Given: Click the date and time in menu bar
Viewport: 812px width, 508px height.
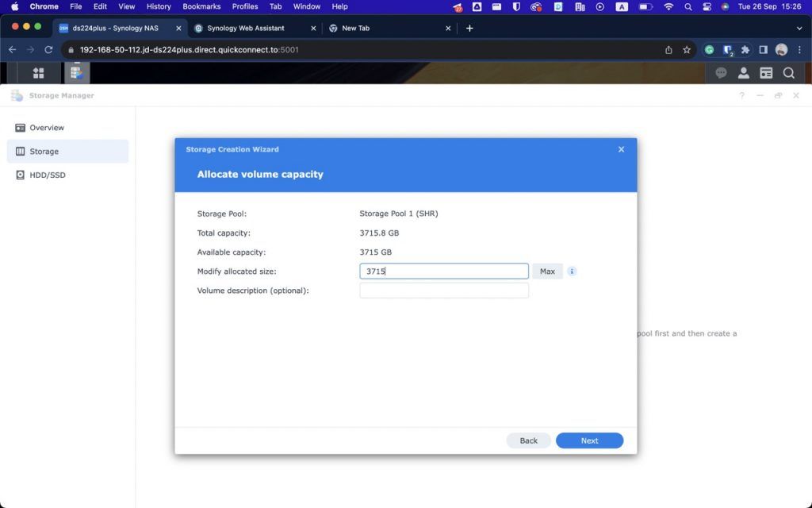Looking at the screenshot, I should pos(769,6).
